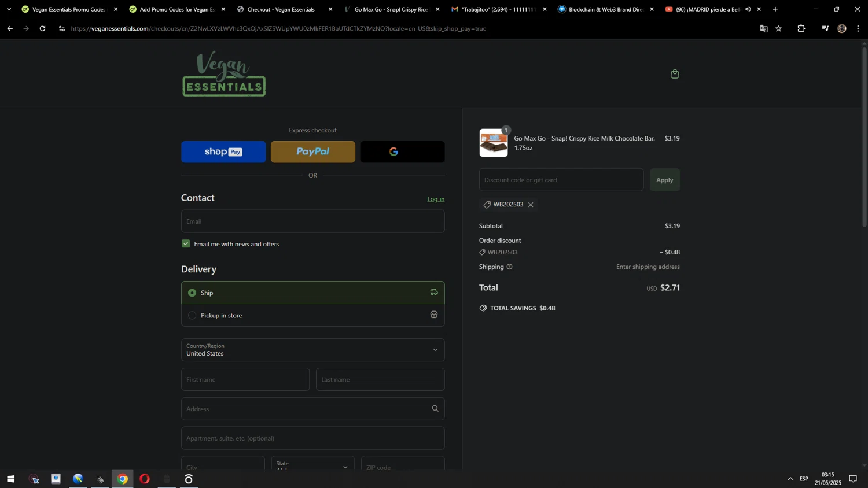Viewport: 868px width, 488px height.
Task: Close the Checkout - Vegan Essentials tab
Action: pyautogui.click(x=330, y=9)
